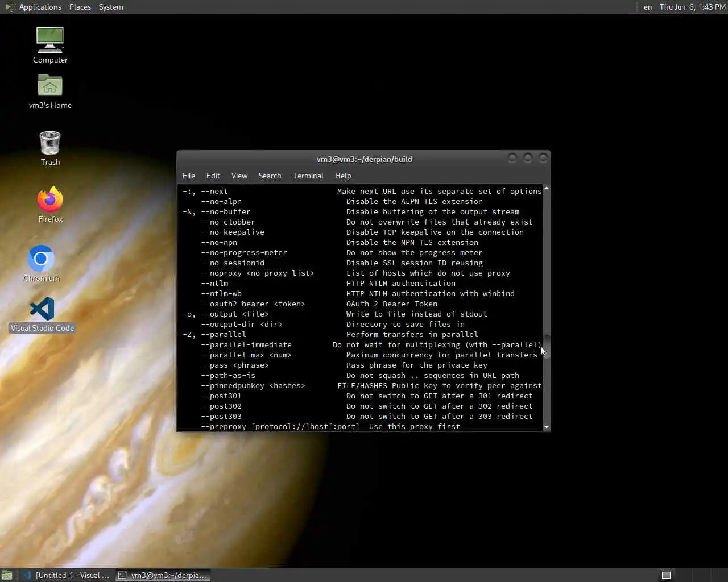Screen dimensions: 728x582
Task: Open the terminal Help menu
Action: pyautogui.click(x=343, y=176)
